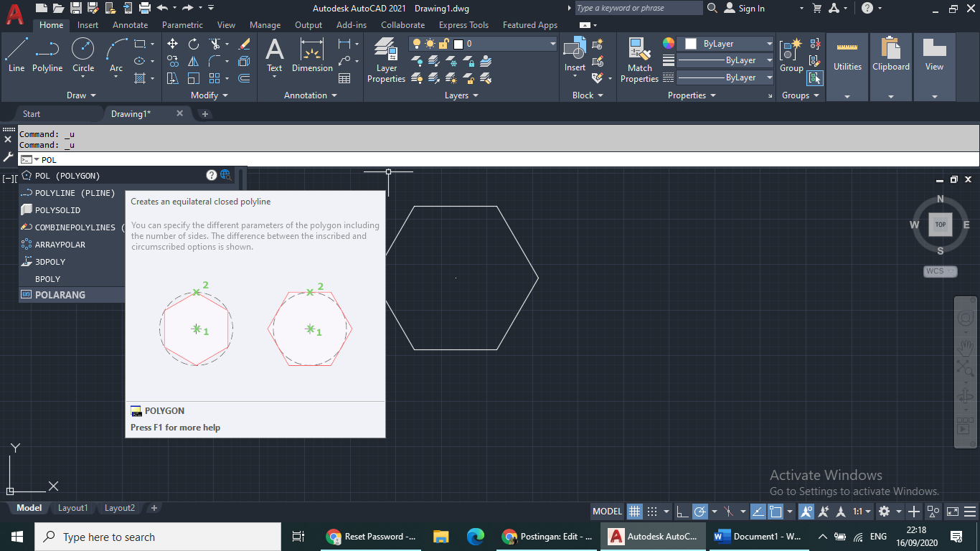Screen dimensions: 980x551
Task: Open Word Document1 from the taskbar
Action: 757,537
